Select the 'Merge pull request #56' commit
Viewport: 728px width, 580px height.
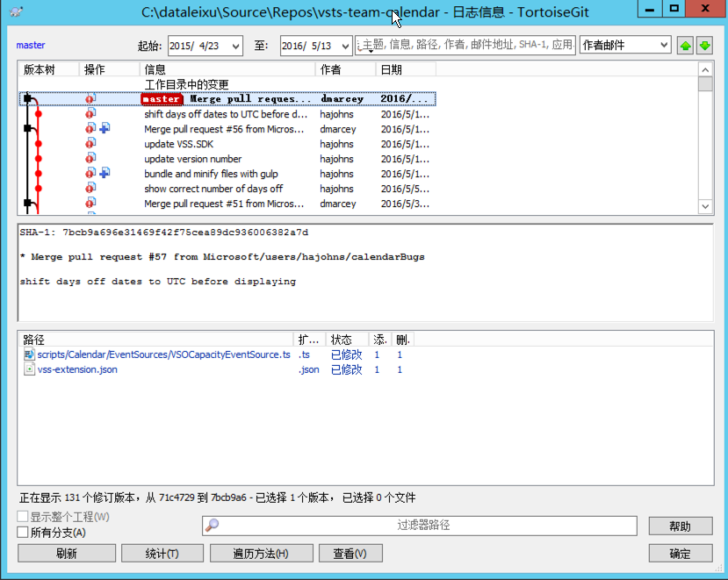pyautogui.click(x=227, y=129)
